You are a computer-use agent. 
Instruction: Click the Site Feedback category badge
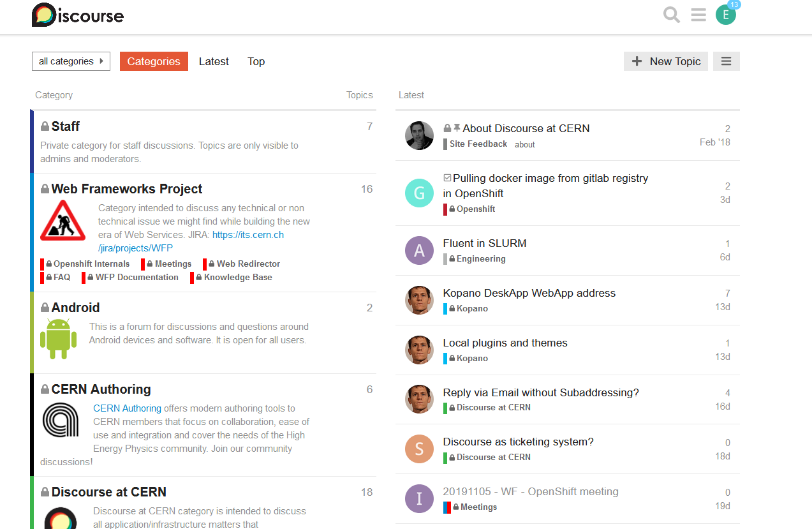point(476,144)
